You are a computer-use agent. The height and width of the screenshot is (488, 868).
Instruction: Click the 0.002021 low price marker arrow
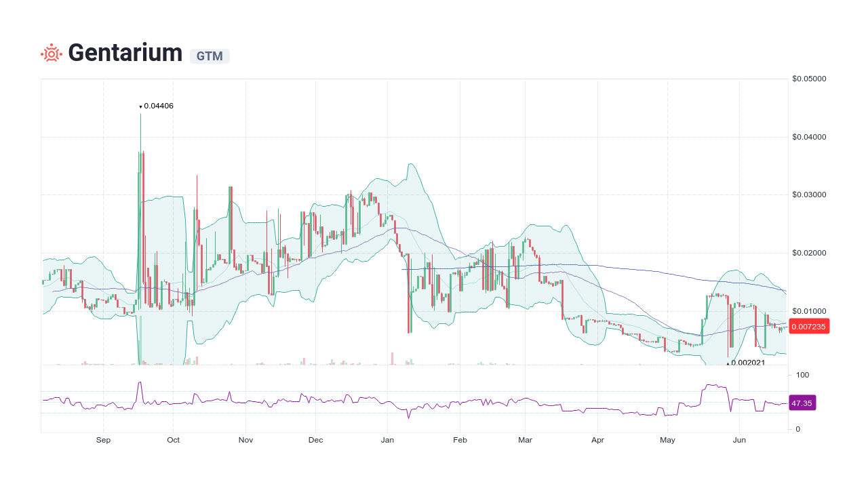tap(728, 363)
